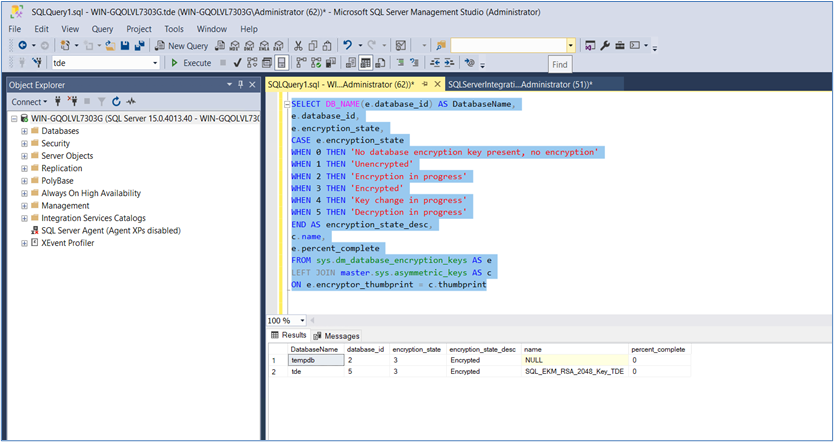Image resolution: width=834 pixels, height=442 pixels.
Task: Click the Refresh icon in Object Explorer
Action: [x=116, y=102]
